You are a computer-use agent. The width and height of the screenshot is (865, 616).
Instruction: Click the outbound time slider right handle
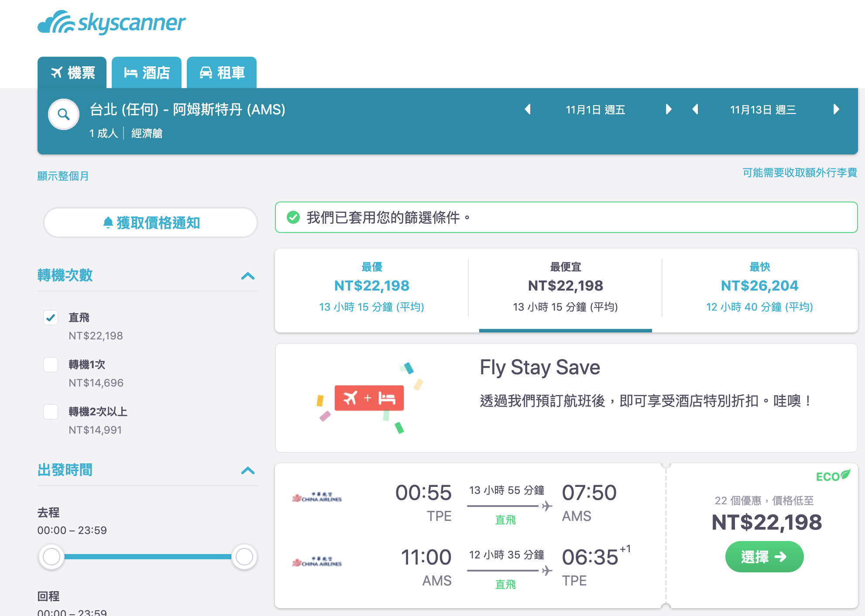pyautogui.click(x=244, y=557)
